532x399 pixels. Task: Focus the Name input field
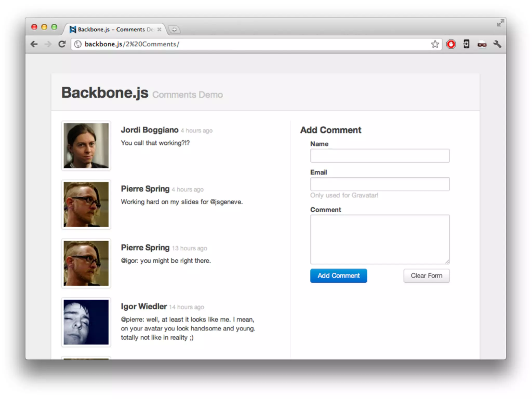[x=380, y=156]
